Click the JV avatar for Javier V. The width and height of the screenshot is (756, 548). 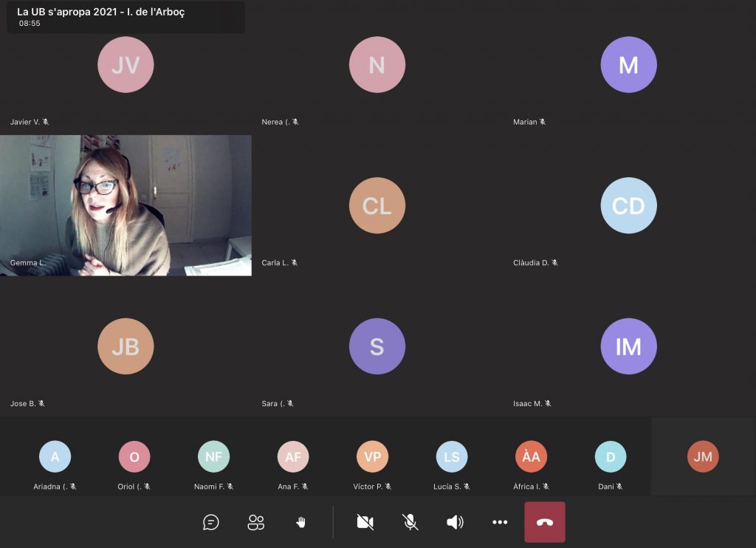click(x=126, y=65)
